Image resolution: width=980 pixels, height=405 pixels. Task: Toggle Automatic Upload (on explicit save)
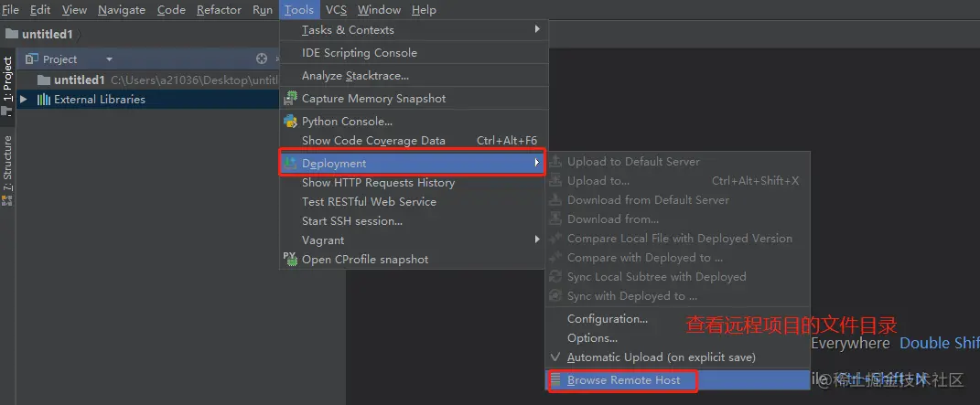click(x=677, y=357)
